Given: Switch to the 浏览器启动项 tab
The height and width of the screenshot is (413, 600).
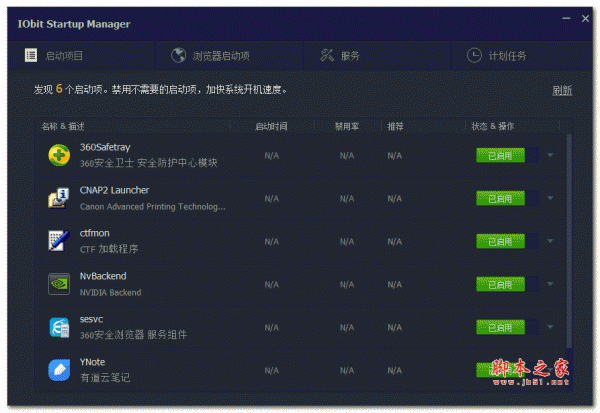Looking at the screenshot, I should [x=229, y=56].
